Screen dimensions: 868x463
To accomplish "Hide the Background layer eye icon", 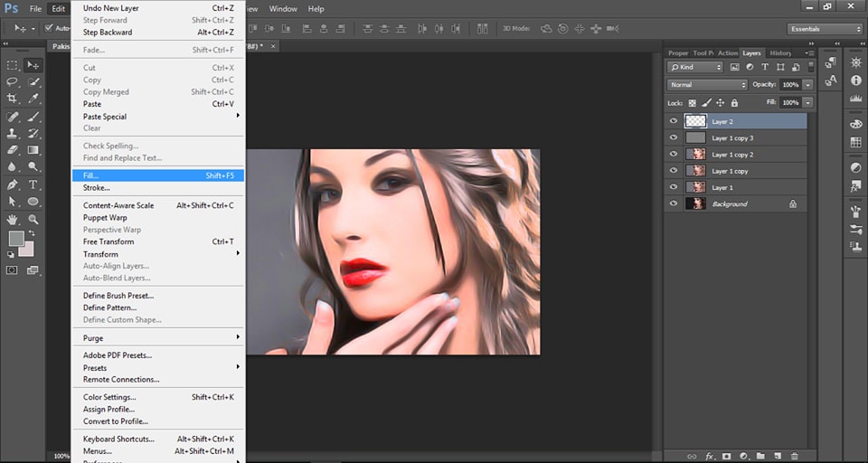I will point(673,204).
